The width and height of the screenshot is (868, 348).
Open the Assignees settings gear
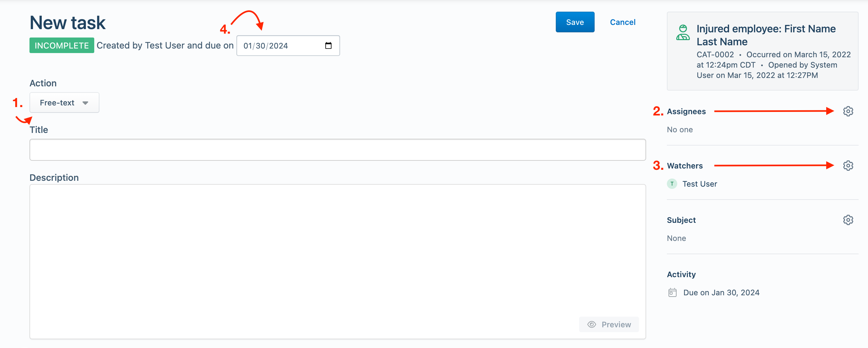(848, 111)
